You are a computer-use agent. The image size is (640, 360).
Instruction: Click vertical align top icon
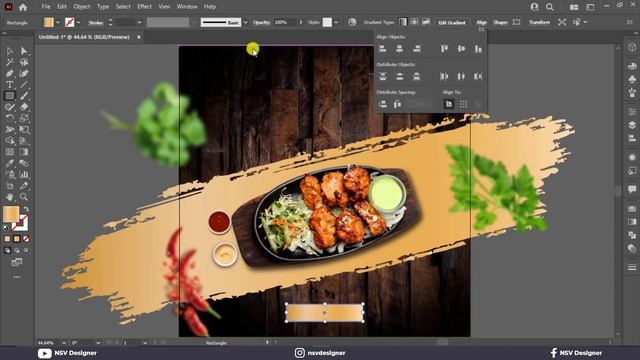(444, 49)
